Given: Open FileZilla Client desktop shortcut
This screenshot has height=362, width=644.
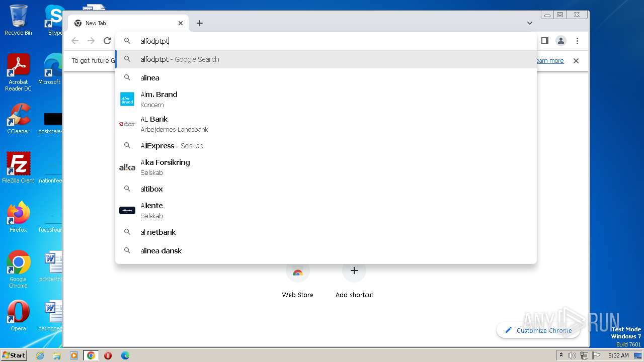Looking at the screenshot, I should click(18, 167).
